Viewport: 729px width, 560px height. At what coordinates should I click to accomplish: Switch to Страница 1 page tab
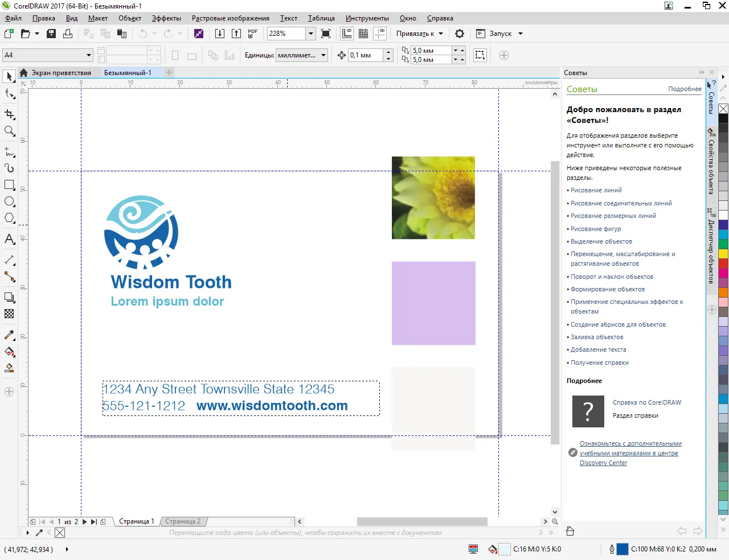tap(136, 521)
